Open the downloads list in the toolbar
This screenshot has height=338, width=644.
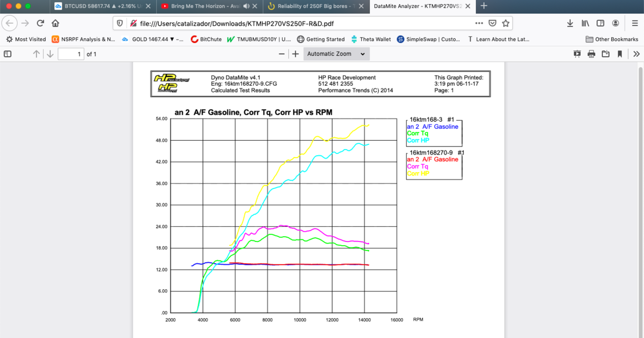pyautogui.click(x=569, y=24)
